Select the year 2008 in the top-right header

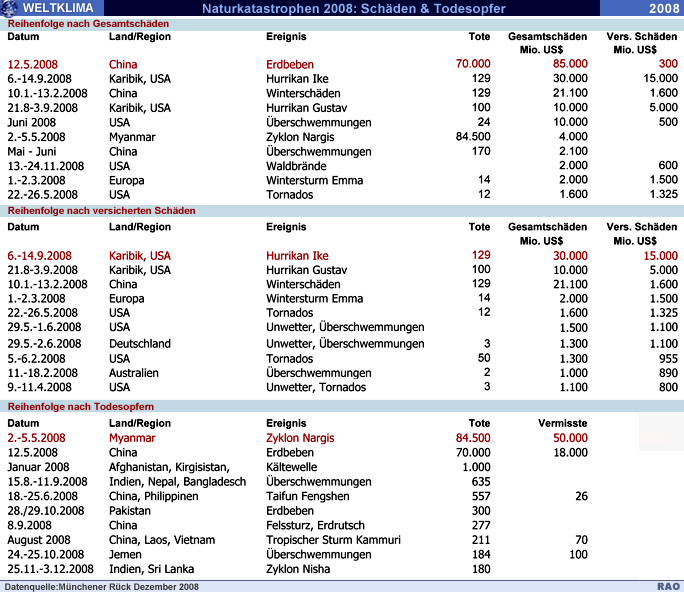pyautogui.click(x=664, y=8)
